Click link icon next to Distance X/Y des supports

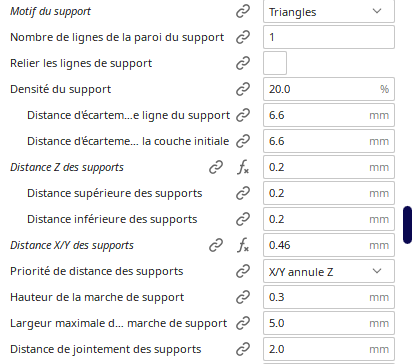coord(216,245)
